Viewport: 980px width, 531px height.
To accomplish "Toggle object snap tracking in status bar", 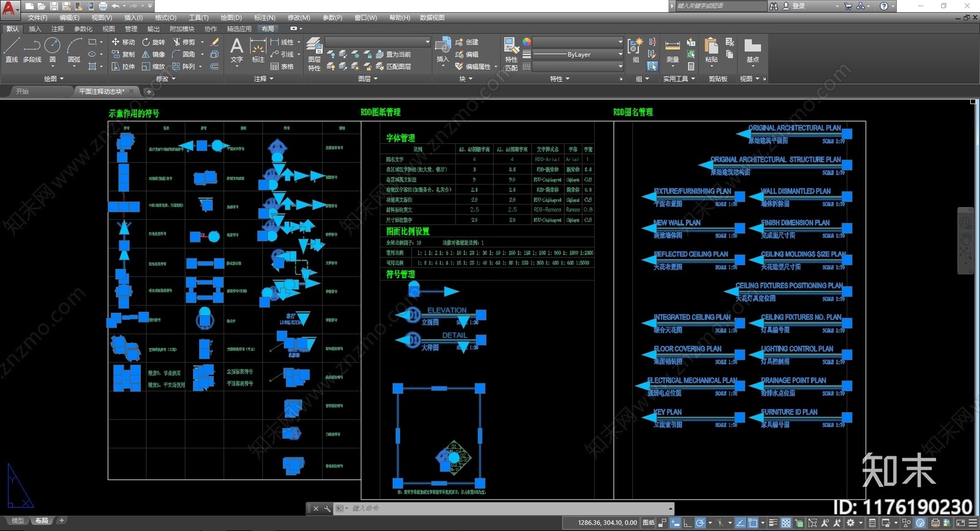I will [740, 523].
